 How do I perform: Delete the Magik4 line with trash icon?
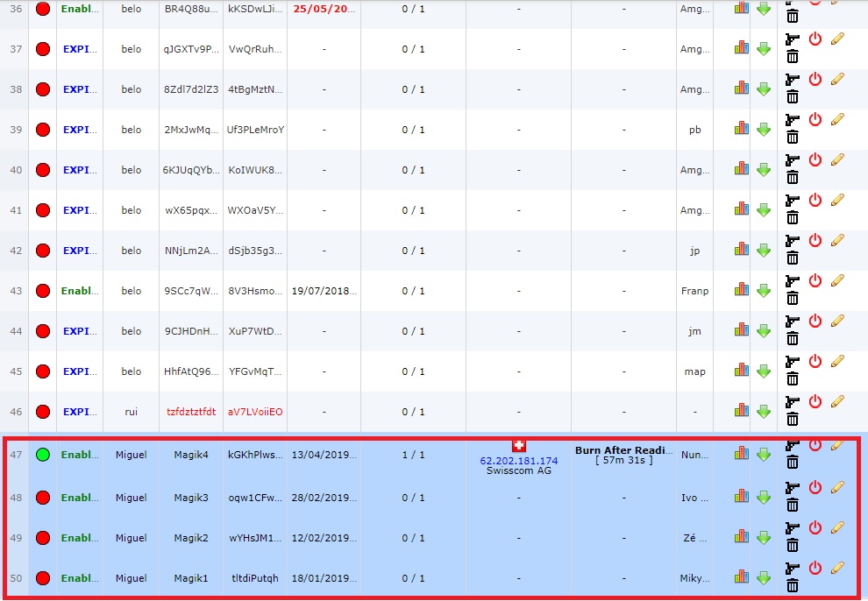(793, 463)
